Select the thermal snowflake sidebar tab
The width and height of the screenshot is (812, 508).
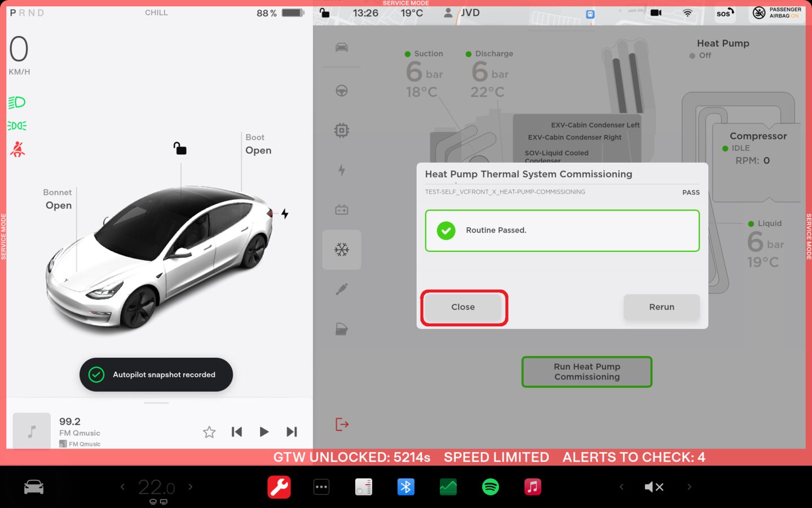342,249
